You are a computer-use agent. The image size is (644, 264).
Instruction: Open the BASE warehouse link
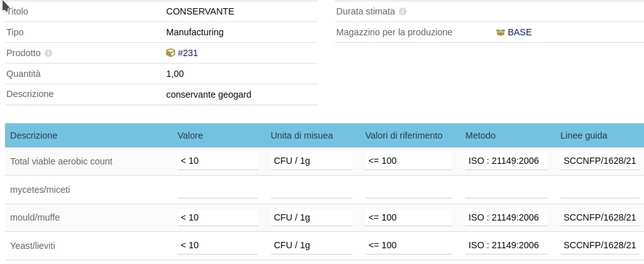[519, 32]
